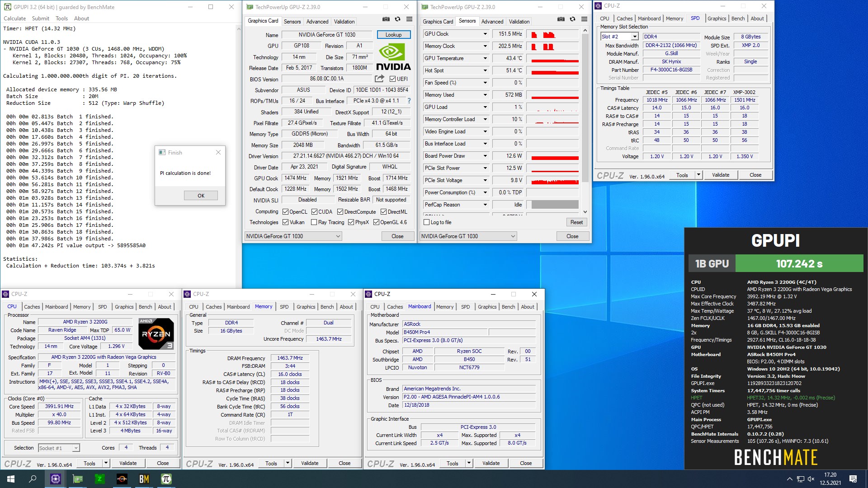The height and width of the screenshot is (488, 868).
Task: Click GPU Temperature sensor graph
Action: click(x=555, y=58)
